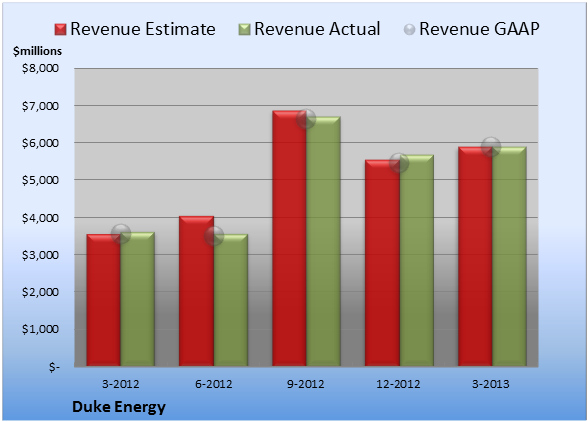Click the $4,000 axis value
This screenshot has width=588, height=422.
tap(40, 218)
